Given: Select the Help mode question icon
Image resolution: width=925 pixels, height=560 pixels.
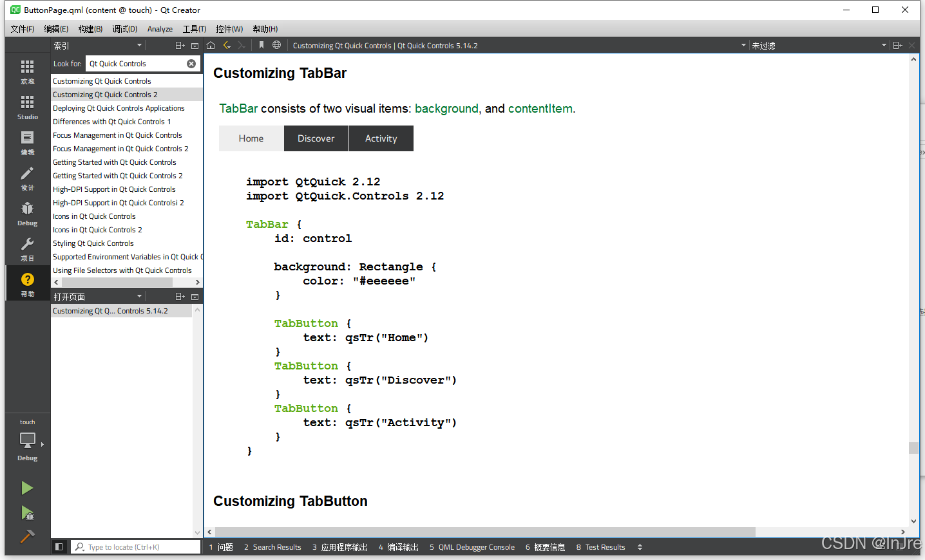Looking at the screenshot, I should point(27,284).
